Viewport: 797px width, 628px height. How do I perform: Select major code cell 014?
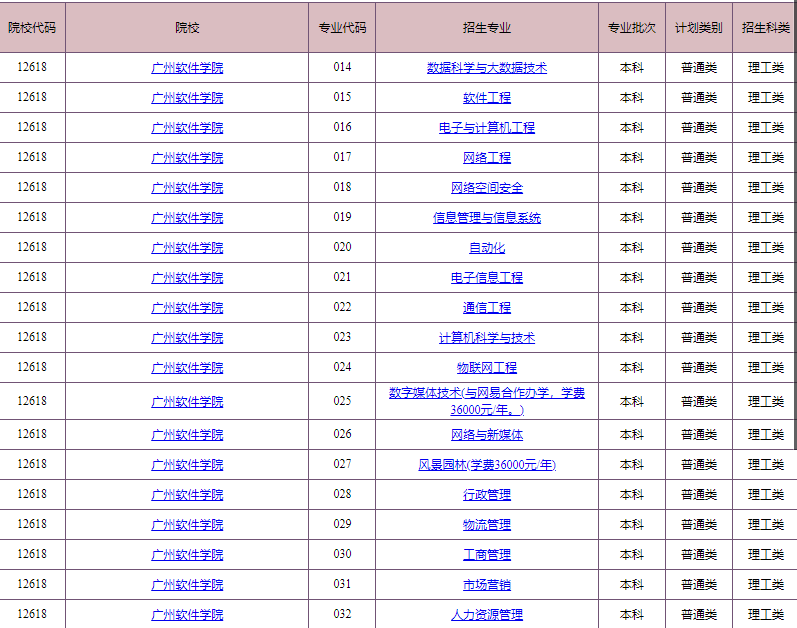[342, 67]
